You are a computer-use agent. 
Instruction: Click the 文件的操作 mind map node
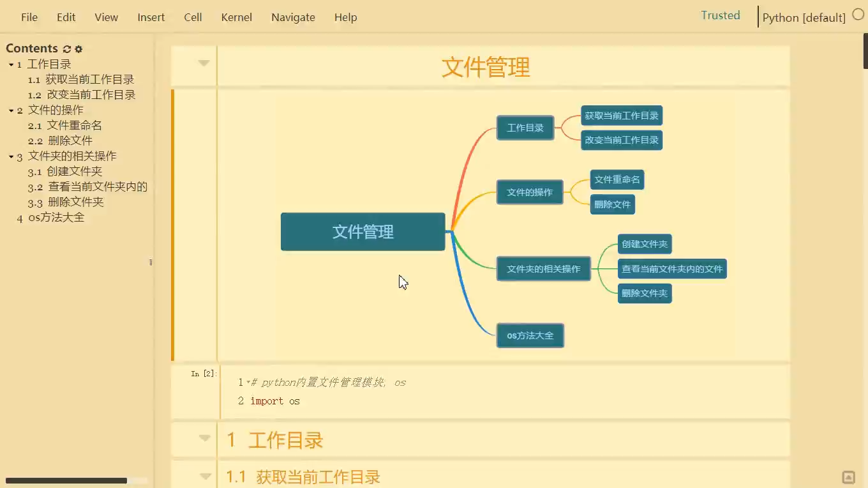tap(530, 192)
